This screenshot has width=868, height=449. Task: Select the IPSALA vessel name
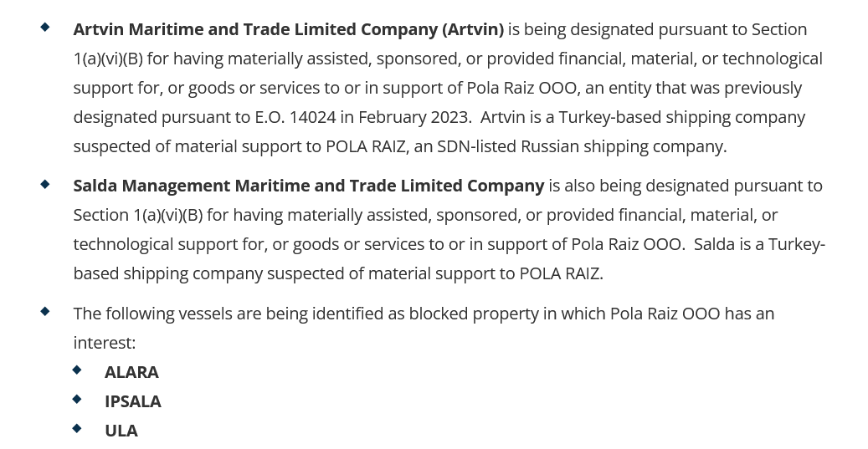tap(133, 401)
